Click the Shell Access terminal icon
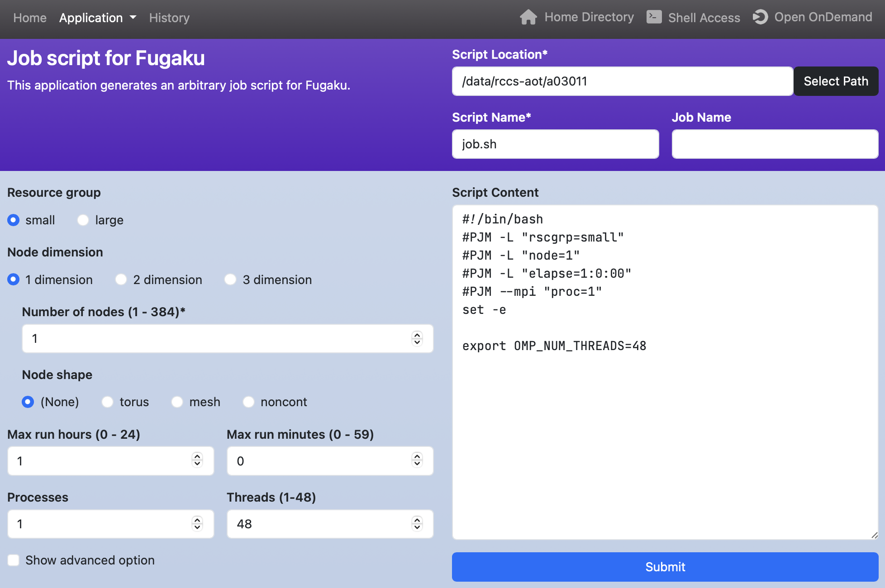This screenshot has width=885, height=588. [x=654, y=17]
